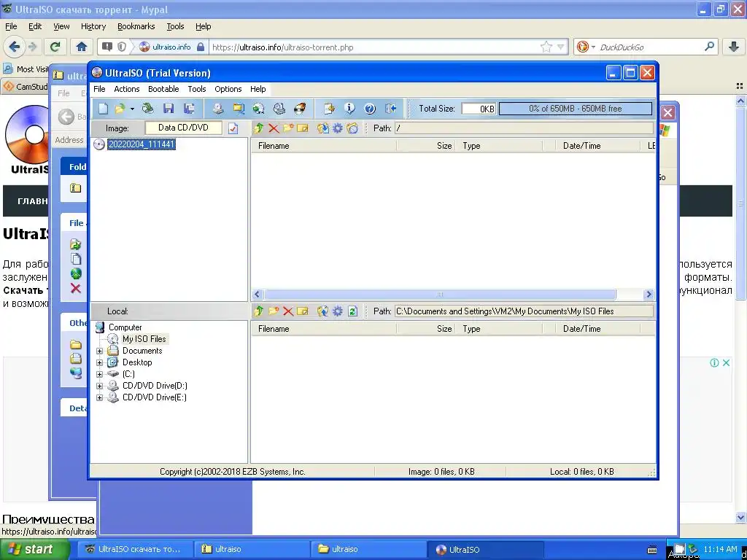Select My ISO Files in local tree
Screen dimensions: 747x560
tap(144, 339)
